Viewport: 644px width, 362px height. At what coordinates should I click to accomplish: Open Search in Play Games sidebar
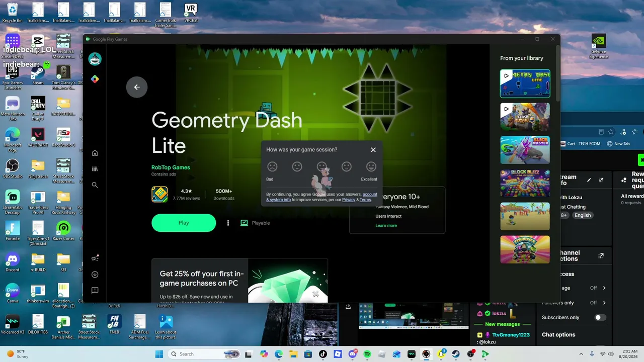pyautogui.click(x=95, y=185)
